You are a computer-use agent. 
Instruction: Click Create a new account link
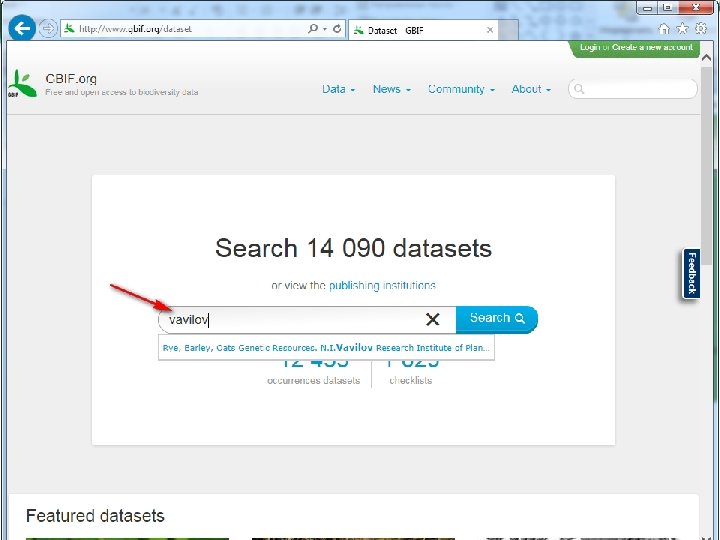(x=652, y=47)
